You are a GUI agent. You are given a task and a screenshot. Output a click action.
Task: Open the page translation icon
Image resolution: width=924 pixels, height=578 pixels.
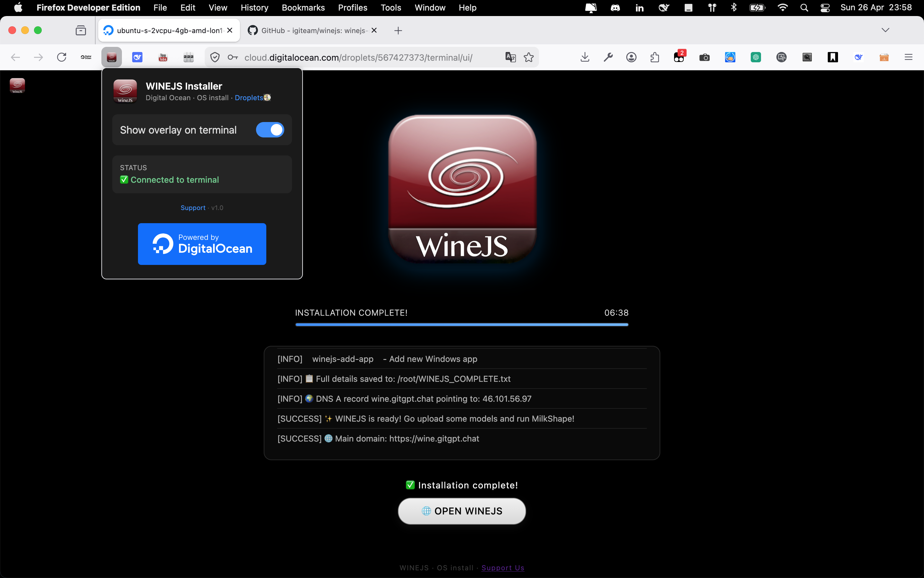tap(510, 57)
